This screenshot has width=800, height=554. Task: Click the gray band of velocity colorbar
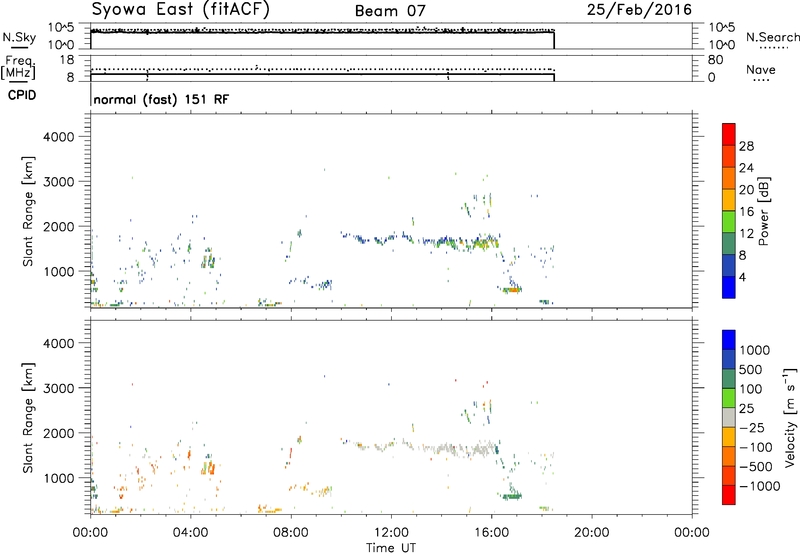click(x=729, y=418)
